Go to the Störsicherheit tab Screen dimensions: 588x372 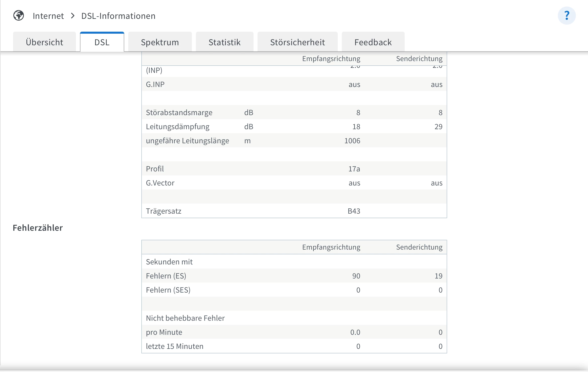coord(297,42)
